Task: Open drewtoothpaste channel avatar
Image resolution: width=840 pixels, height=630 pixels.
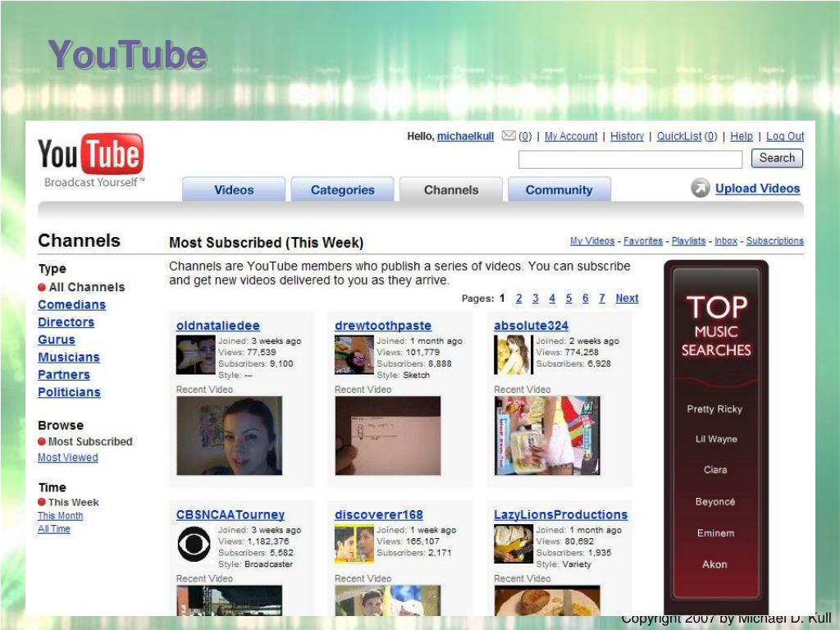Action: 354,354
